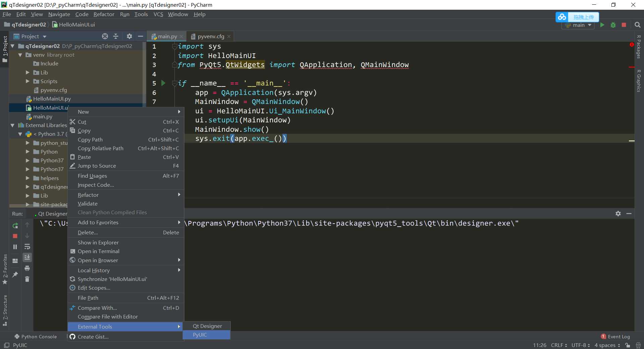This screenshot has height=349, width=644.
Task: Switch to the pyvenv.cfg editor tab
Action: tap(211, 37)
